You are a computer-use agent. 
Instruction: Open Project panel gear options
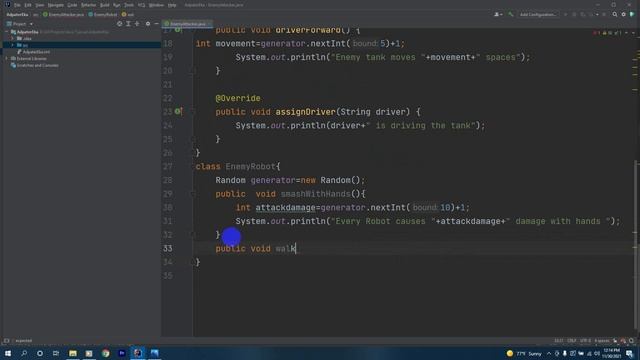(x=148, y=24)
